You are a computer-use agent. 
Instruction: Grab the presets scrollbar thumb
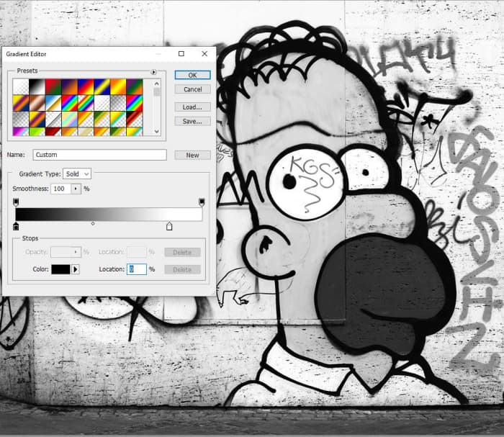[156, 92]
